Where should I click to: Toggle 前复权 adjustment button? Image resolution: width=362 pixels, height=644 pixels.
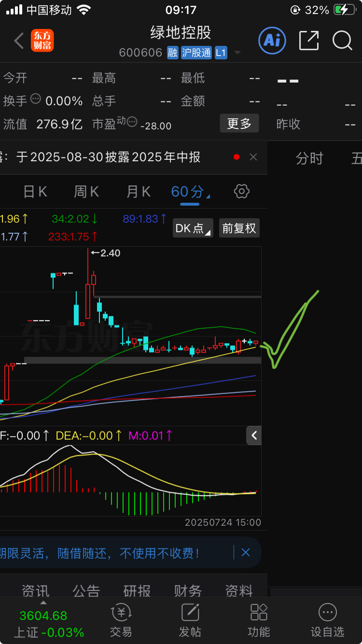(x=239, y=228)
